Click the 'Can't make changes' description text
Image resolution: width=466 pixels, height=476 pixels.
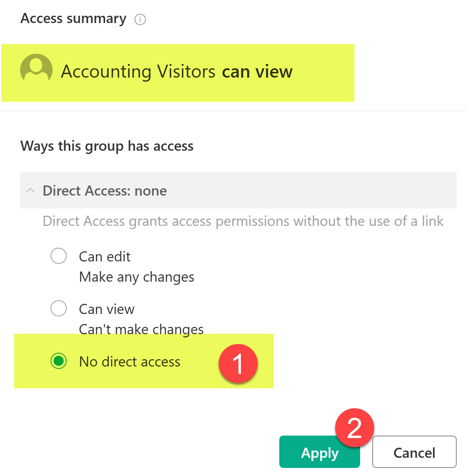click(x=141, y=329)
